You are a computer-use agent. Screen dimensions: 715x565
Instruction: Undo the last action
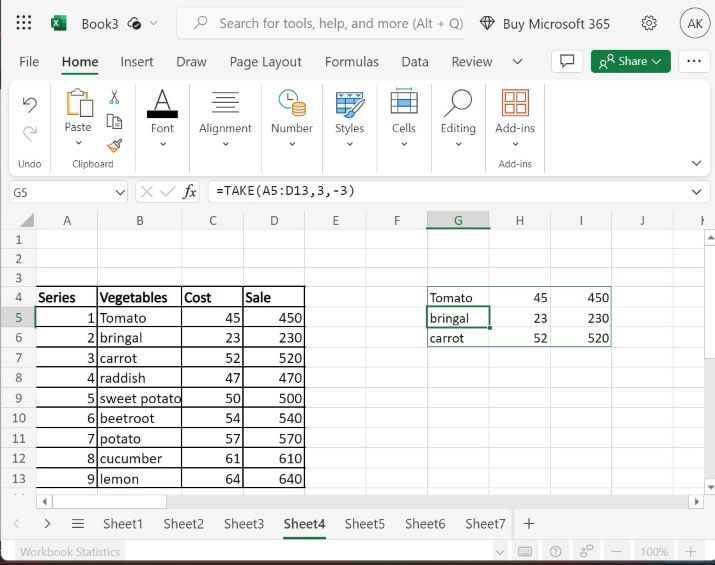[30, 105]
